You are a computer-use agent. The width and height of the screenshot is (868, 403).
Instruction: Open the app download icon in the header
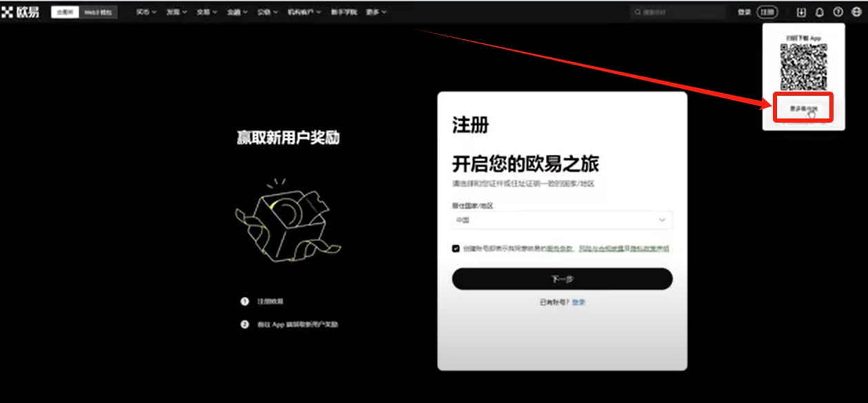click(801, 12)
